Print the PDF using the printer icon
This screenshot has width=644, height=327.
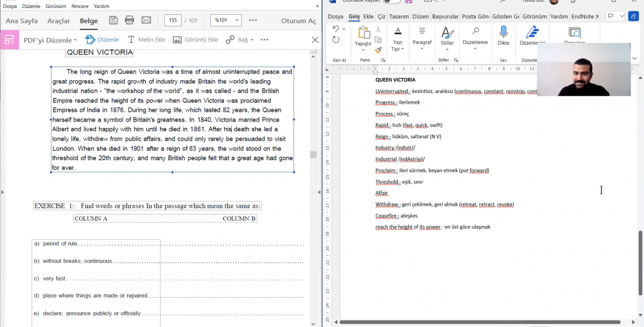(x=129, y=21)
